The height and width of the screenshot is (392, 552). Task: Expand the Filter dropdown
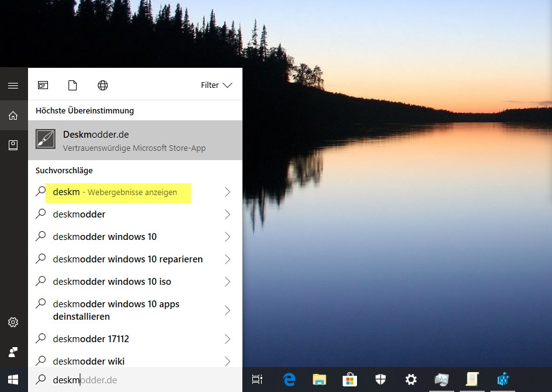[x=217, y=85]
